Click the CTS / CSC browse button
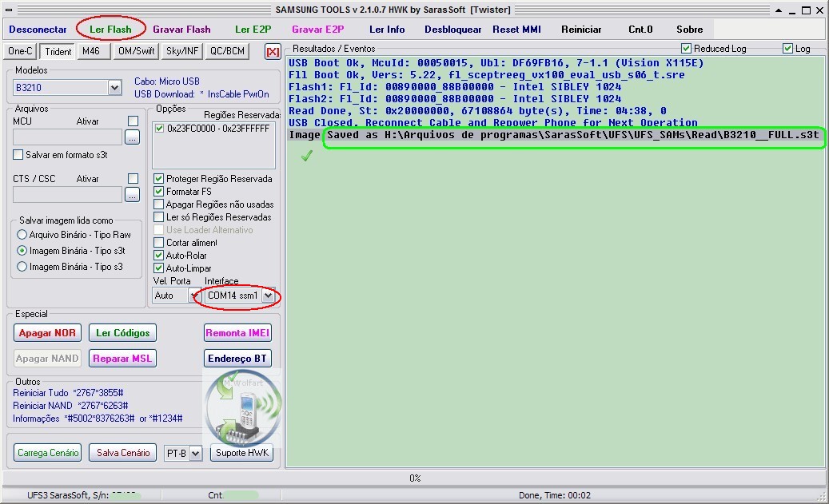Image resolution: width=829 pixels, height=504 pixels. pos(133,194)
